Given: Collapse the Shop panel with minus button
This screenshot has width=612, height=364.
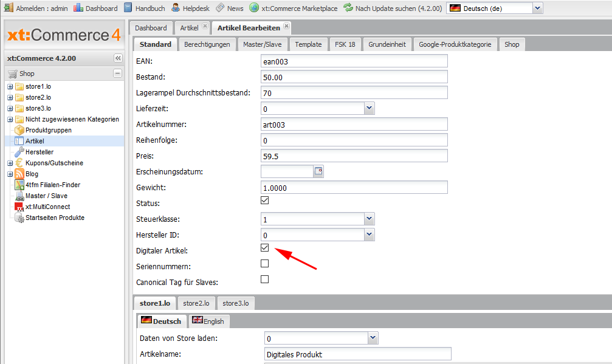Looking at the screenshot, I should pyautogui.click(x=117, y=74).
